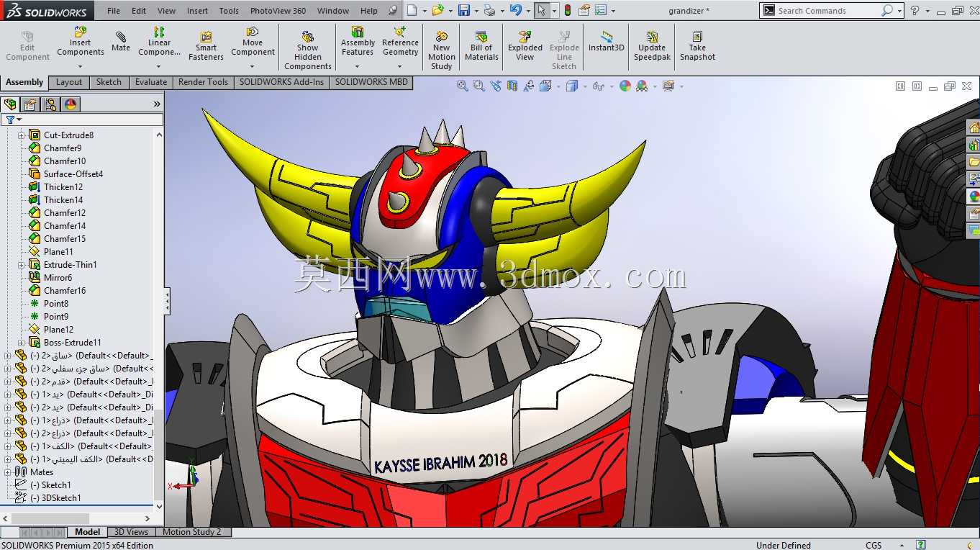Expand the Cut-Extrude8 tree node
This screenshot has width=980, height=550.
coord(22,135)
